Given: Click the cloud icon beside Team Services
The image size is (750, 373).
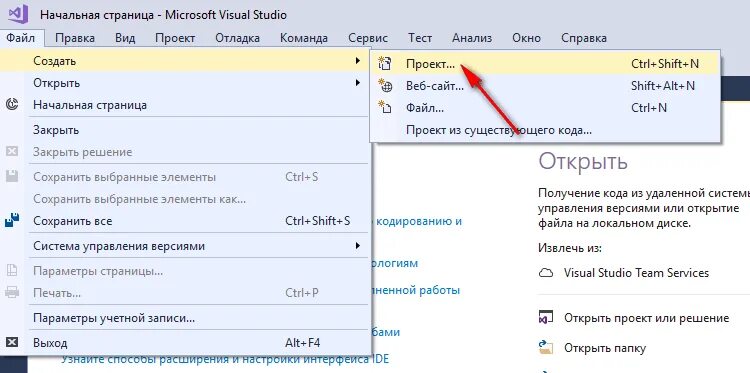Looking at the screenshot, I should 546,273.
